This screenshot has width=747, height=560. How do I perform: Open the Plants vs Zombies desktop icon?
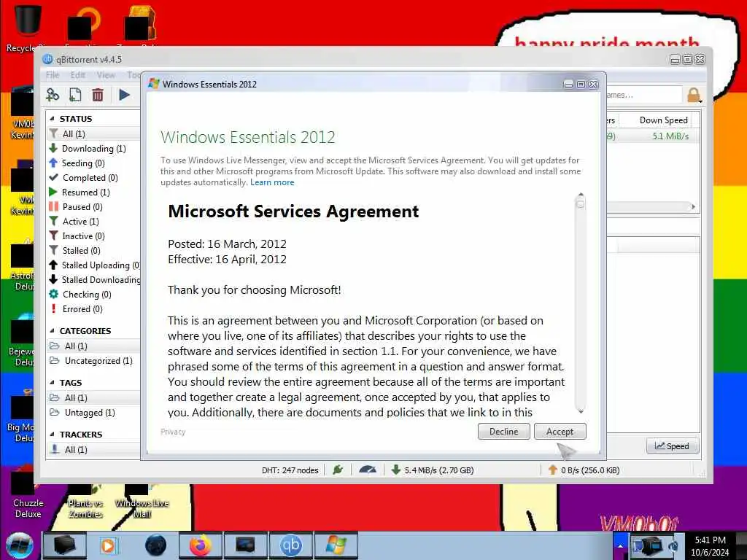(85, 501)
